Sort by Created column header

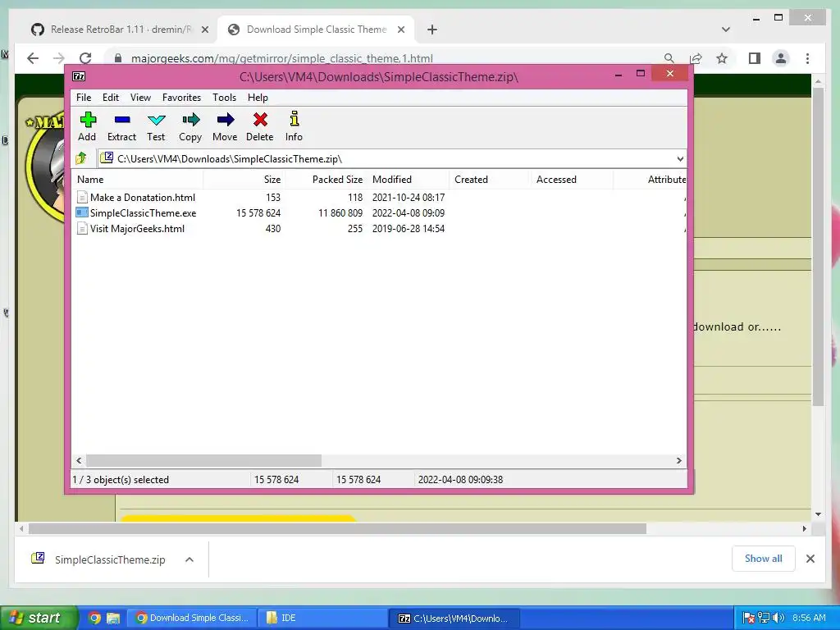click(x=491, y=180)
